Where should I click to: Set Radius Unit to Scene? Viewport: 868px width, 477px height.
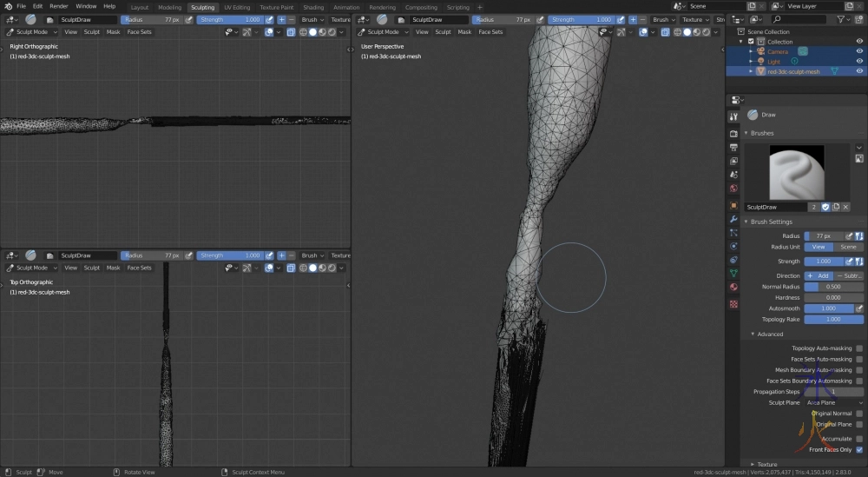tap(848, 247)
